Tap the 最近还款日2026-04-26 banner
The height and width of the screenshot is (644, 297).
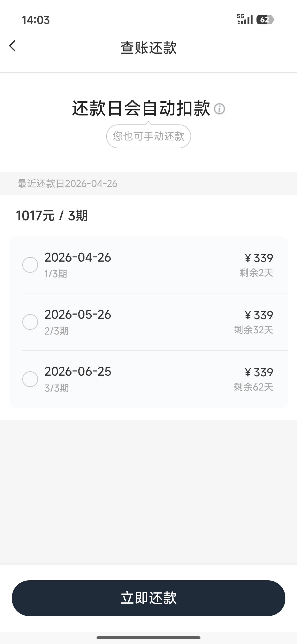(x=68, y=184)
